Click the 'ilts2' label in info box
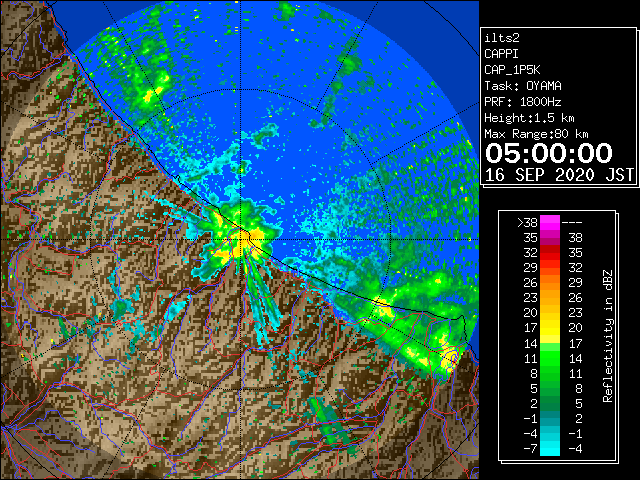The image size is (640, 480). pyautogui.click(x=502, y=38)
